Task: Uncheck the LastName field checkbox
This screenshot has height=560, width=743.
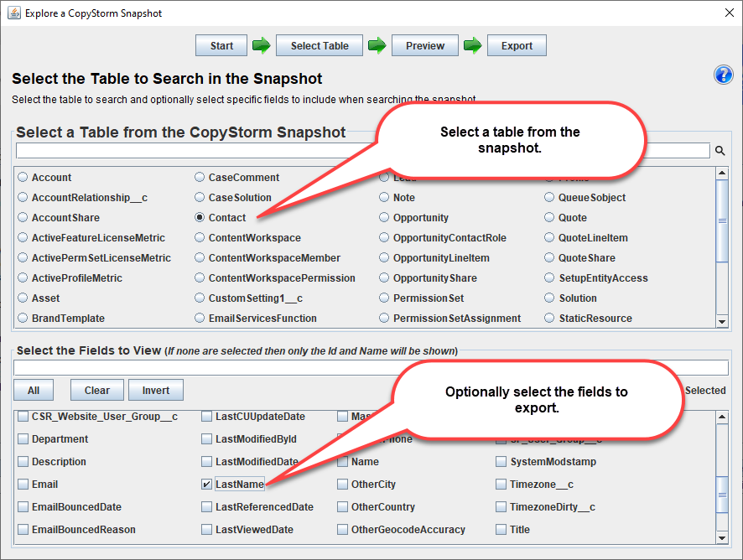Action: pyautogui.click(x=206, y=485)
